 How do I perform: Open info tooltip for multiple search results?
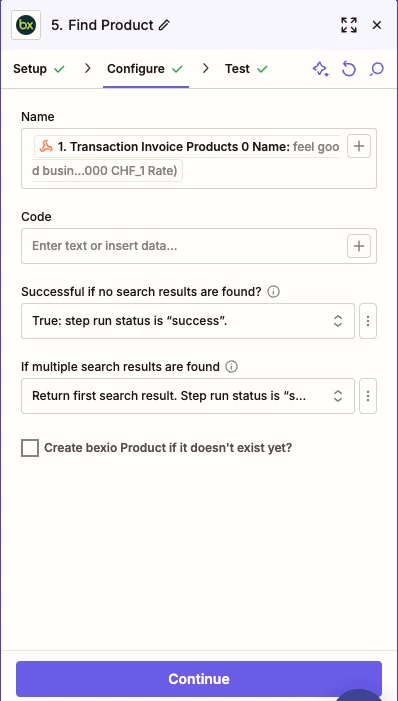(x=232, y=367)
